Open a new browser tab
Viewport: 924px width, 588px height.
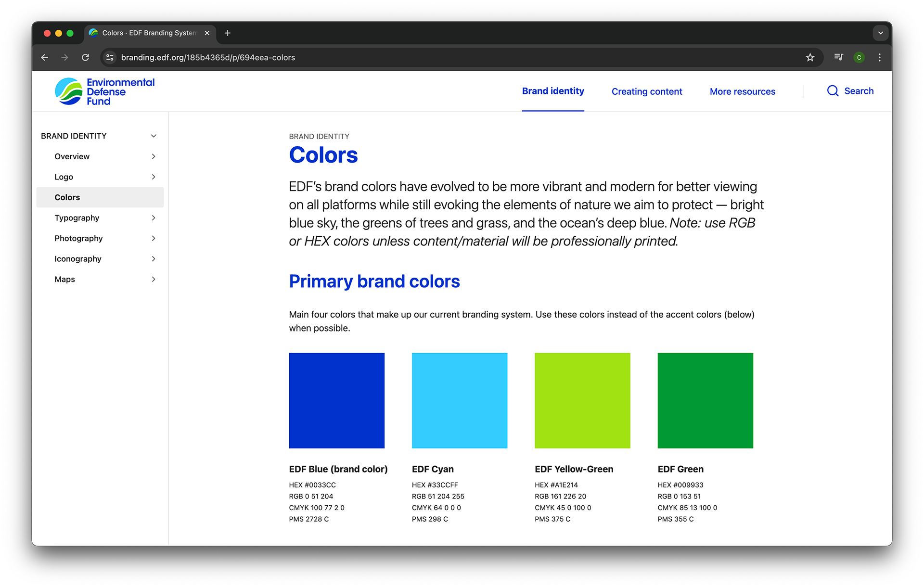228,33
